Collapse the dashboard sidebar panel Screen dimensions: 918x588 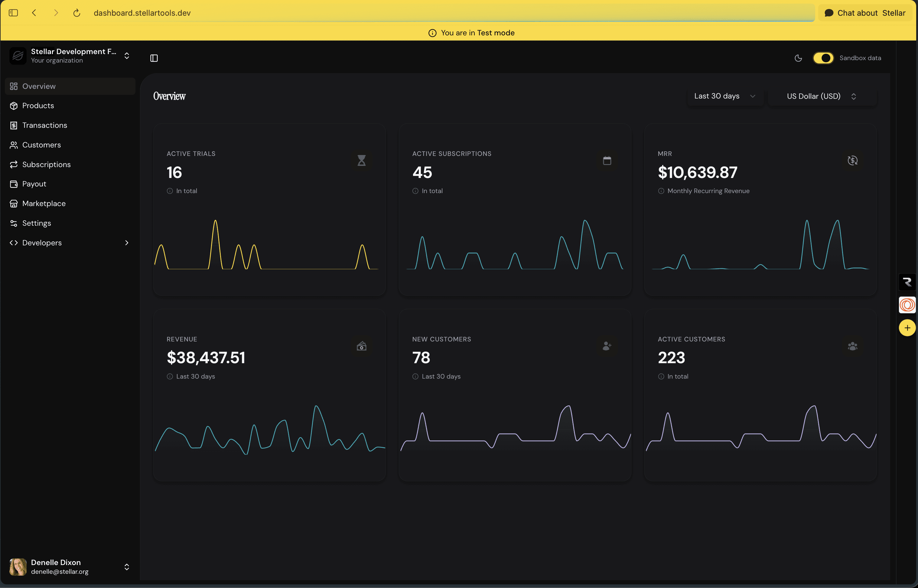coord(154,58)
